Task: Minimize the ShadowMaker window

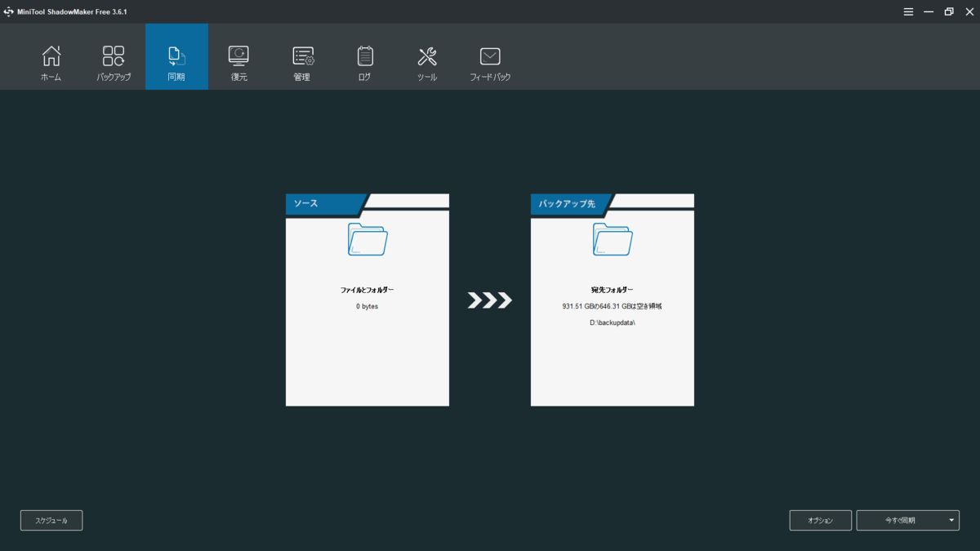Action: click(929, 11)
